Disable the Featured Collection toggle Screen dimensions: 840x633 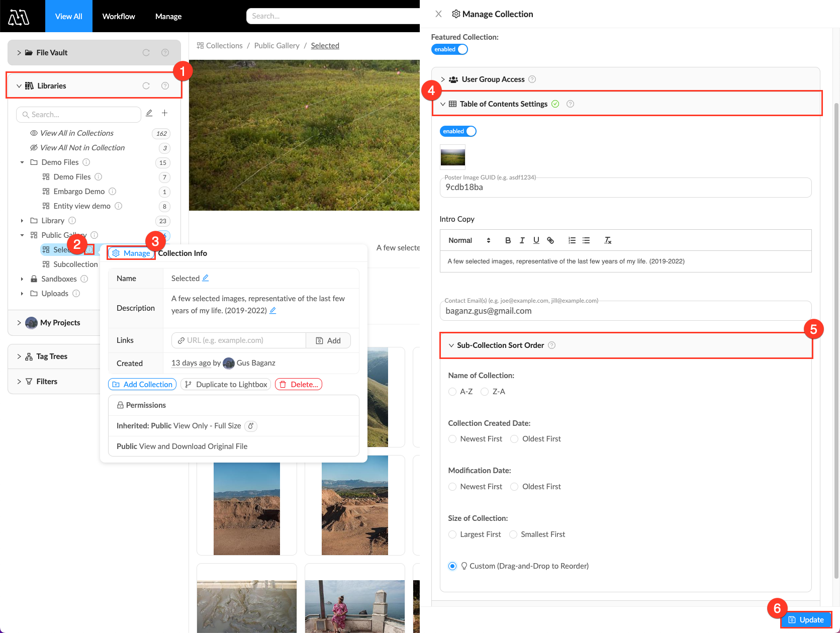(449, 49)
